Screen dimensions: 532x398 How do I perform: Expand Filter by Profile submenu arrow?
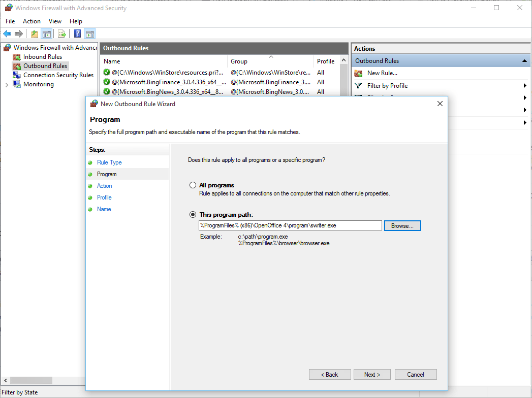pos(524,86)
